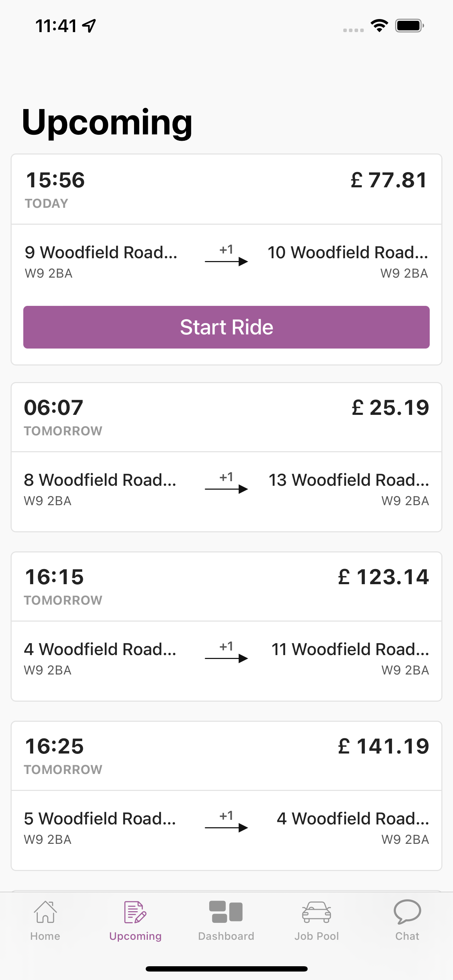Tap the +1 stops arrow on the 16:25 ride
The height and width of the screenshot is (980, 453).
[226, 821]
